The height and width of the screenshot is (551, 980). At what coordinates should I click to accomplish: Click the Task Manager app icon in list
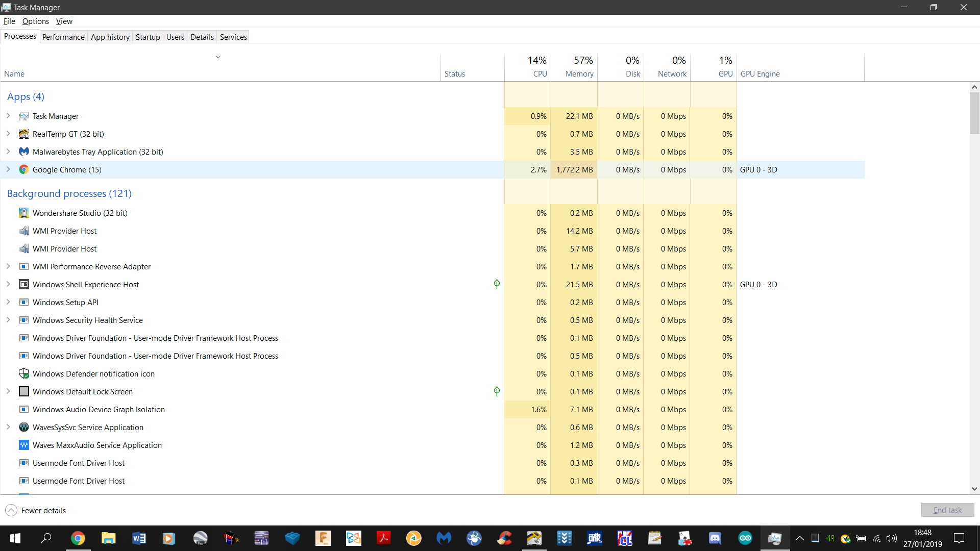[x=23, y=116]
